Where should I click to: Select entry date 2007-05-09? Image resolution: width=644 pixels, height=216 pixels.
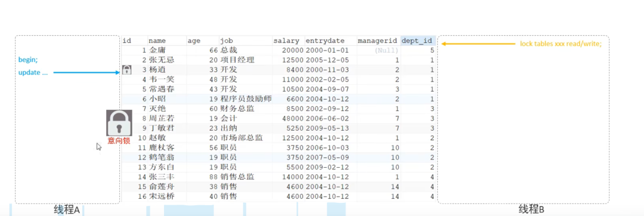[327, 158]
